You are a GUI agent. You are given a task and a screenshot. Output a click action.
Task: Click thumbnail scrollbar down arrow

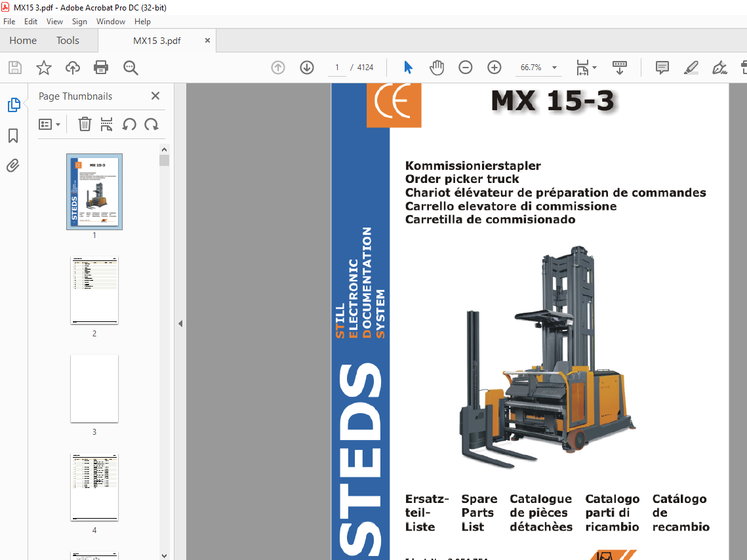[165, 555]
